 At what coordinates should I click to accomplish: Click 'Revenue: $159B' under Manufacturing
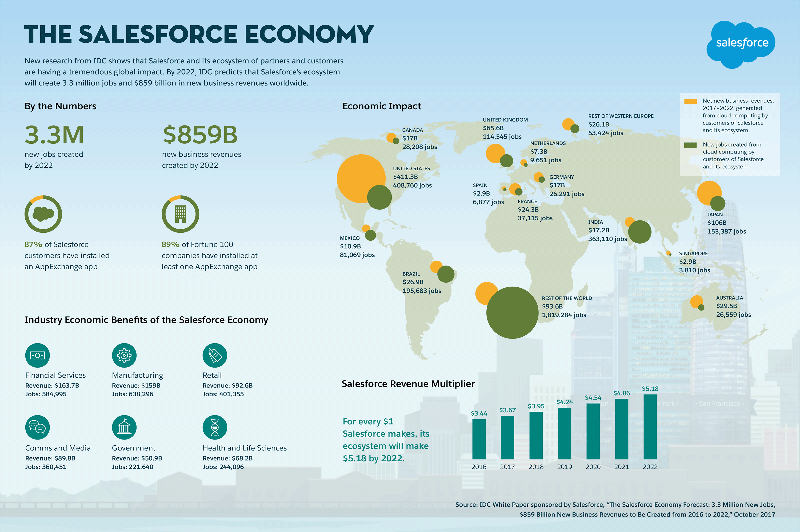pos(136,385)
